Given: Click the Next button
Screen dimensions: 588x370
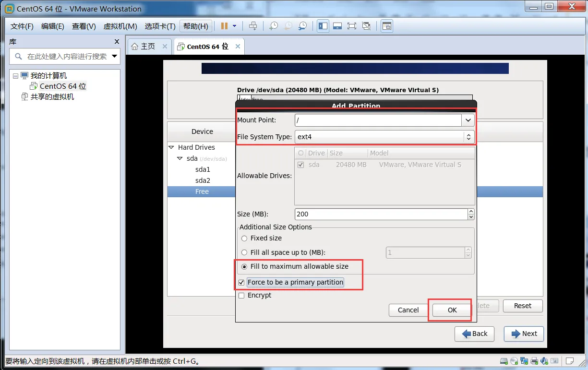Looking at the screenshot, I should pos(524,334).
